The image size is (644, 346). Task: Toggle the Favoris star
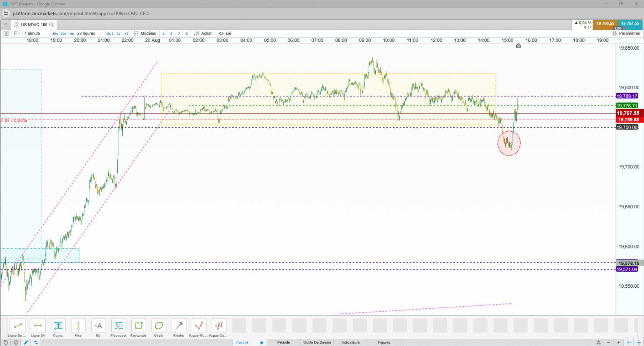pyautogui.click(x=262, y=342)
